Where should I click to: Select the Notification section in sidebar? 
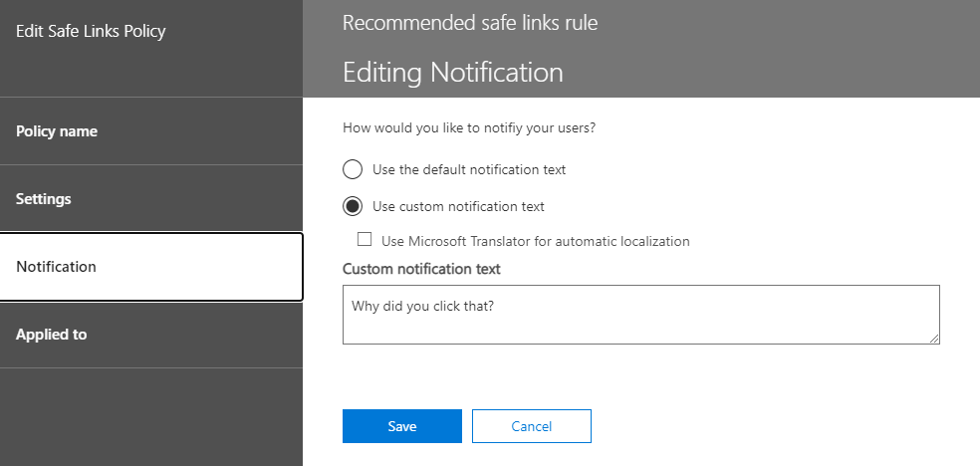point(151,267)
